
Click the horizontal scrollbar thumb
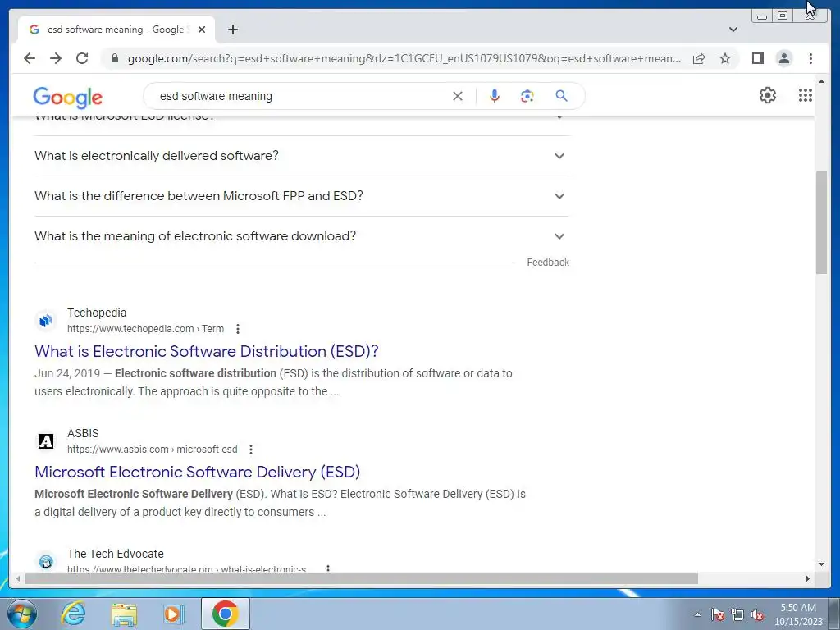tap(362, 578)
